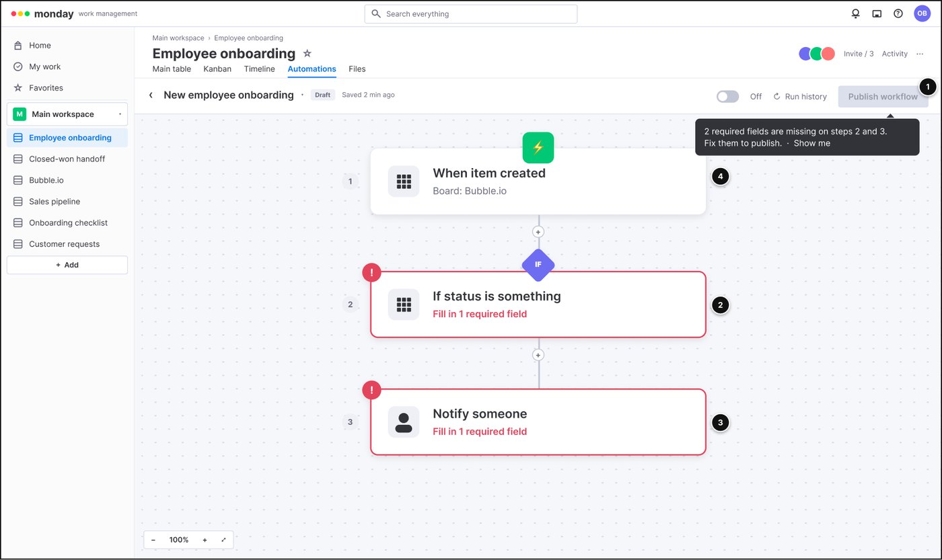Open the Onboarding checklist board
The image size is (942, 560).
point(67,223)
